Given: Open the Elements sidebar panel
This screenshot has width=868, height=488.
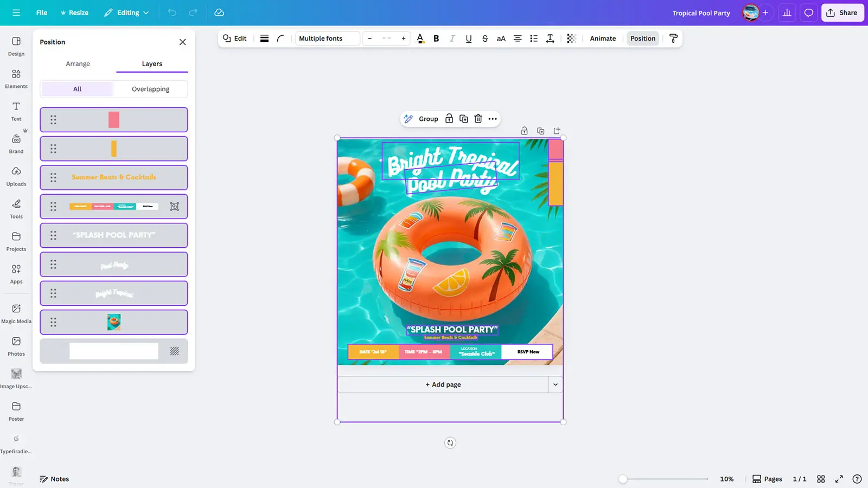Looking at the screenshot, I should point(16,79).
